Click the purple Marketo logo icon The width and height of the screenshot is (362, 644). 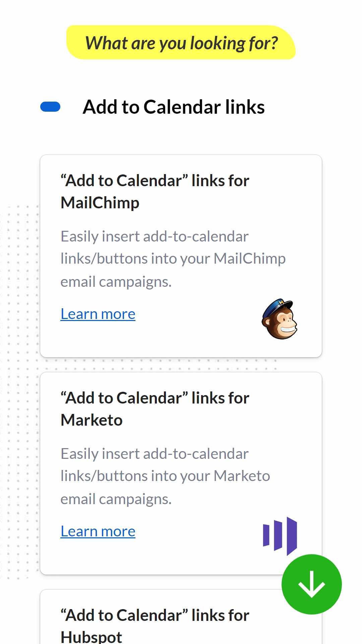tap(280, 536)
